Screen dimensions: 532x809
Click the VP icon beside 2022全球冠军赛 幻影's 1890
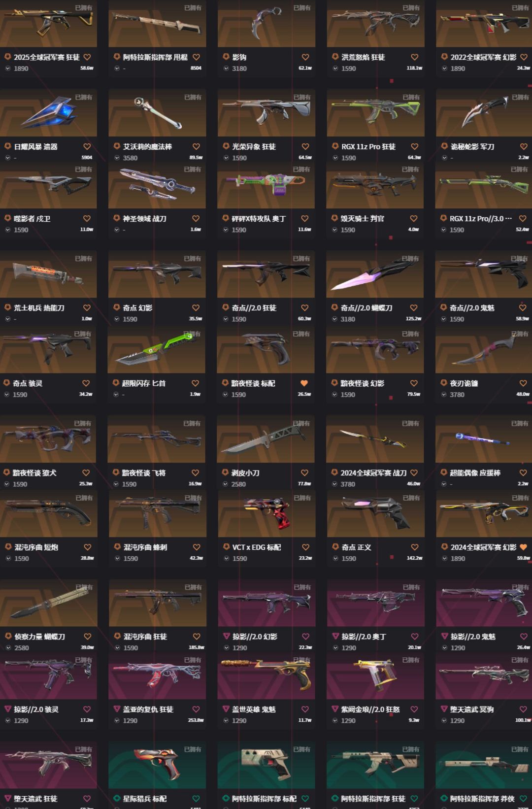pos(445,68)
